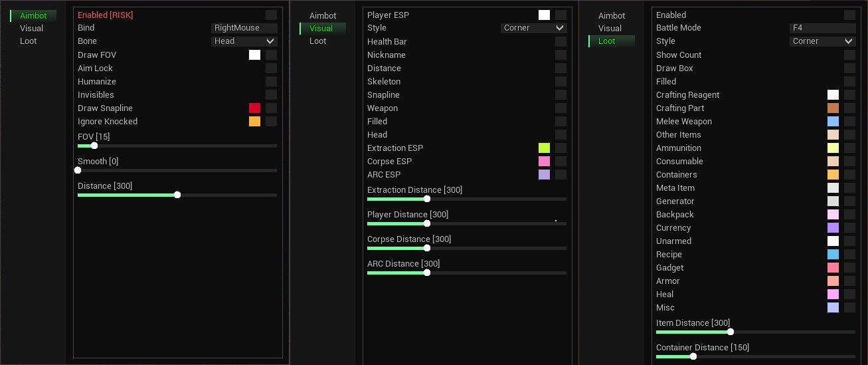
Task: Open the Bone dropdown set to Head
Action: pos(244,41)
